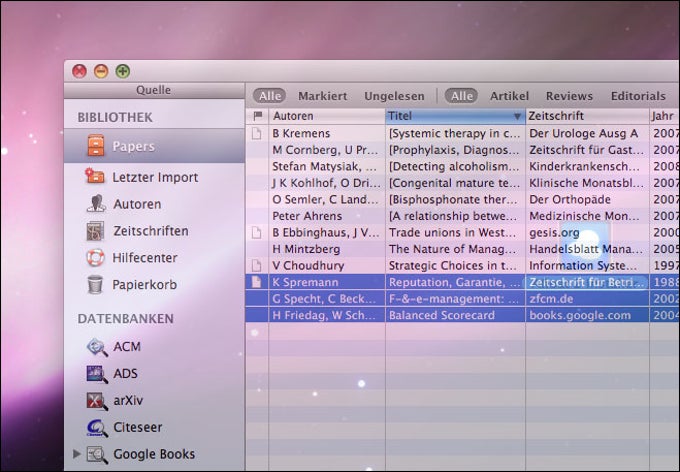
Task: Open the Papierkorb sidebar entry
Action: (154, 285)
